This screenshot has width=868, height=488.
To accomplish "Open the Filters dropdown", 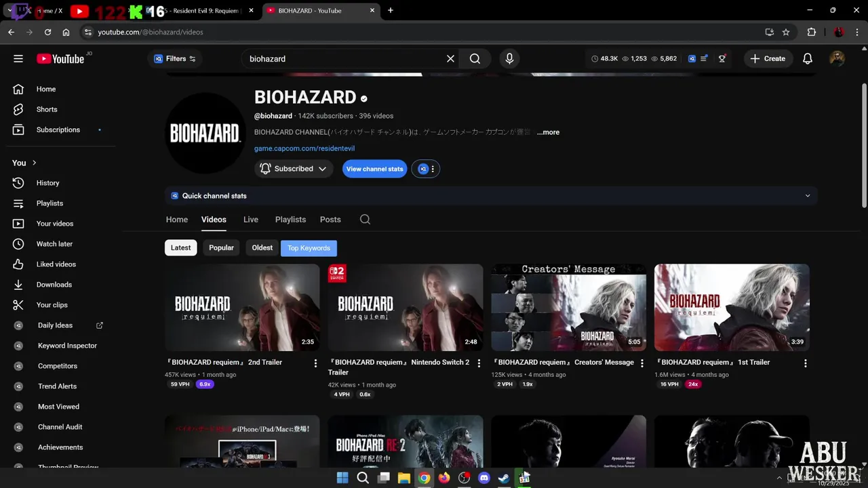I will point(175,59).
